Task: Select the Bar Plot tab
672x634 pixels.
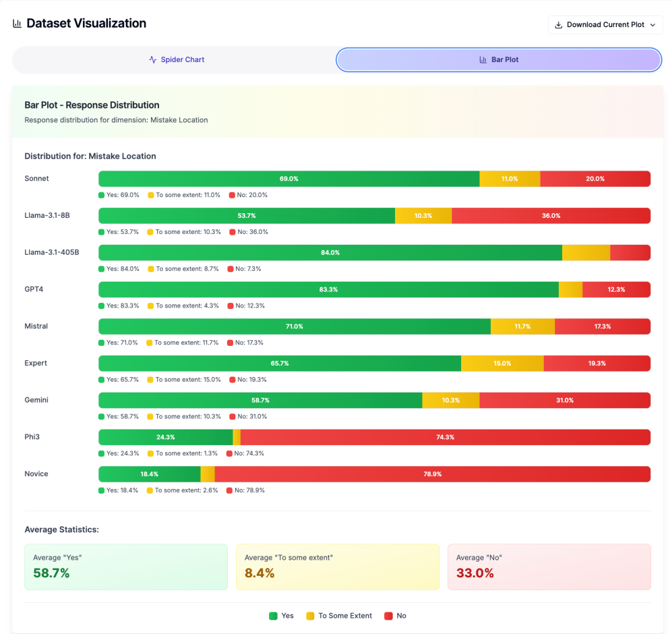Action: coord(499,59)
